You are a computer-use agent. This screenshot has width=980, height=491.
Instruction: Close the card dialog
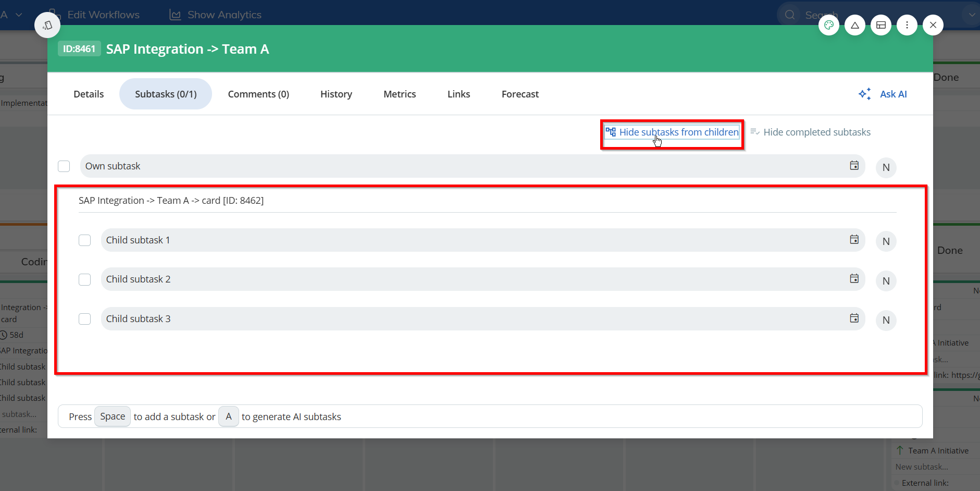[x=933, y=25]
